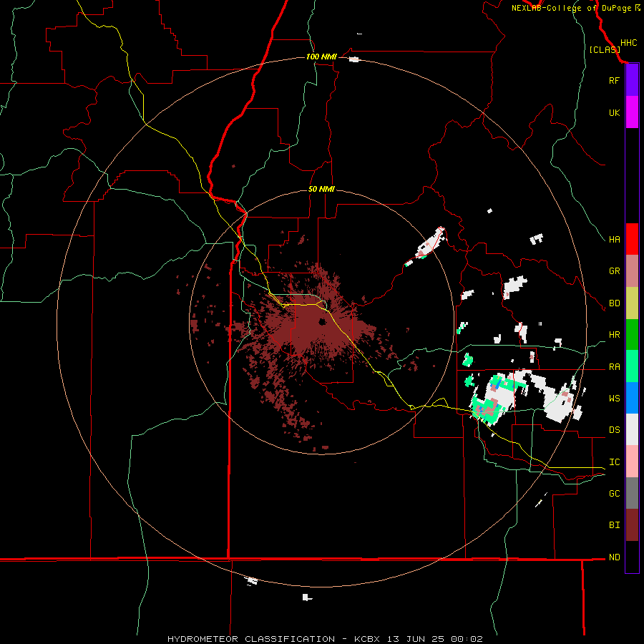Click the "WS" legend label

(614, 399)
